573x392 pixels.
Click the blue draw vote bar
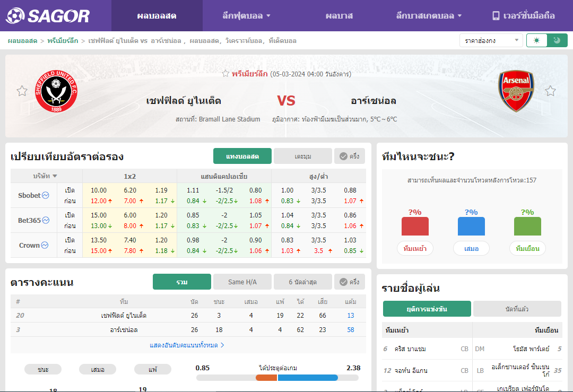click(x=472, y=226)
